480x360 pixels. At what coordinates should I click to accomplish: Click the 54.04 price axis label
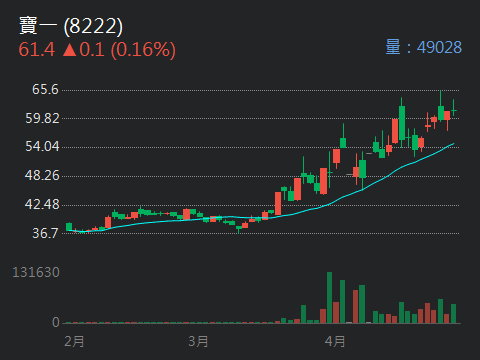42,146
